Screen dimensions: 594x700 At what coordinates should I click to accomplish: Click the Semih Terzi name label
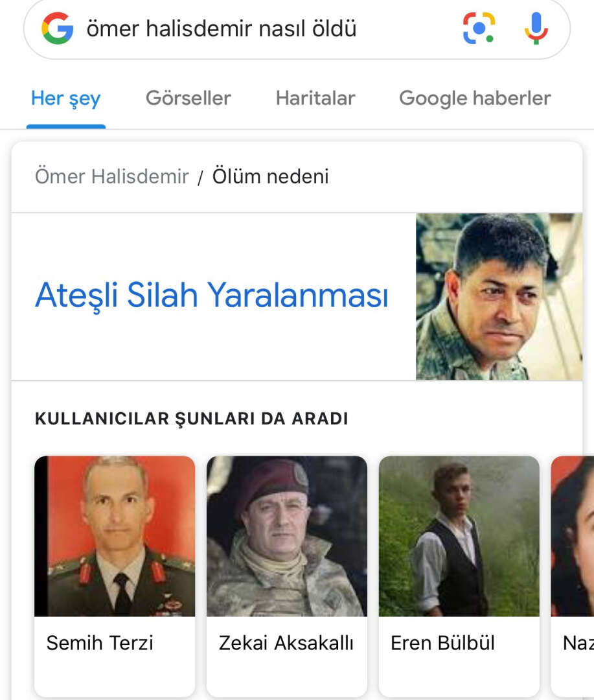tap(100, 644)
